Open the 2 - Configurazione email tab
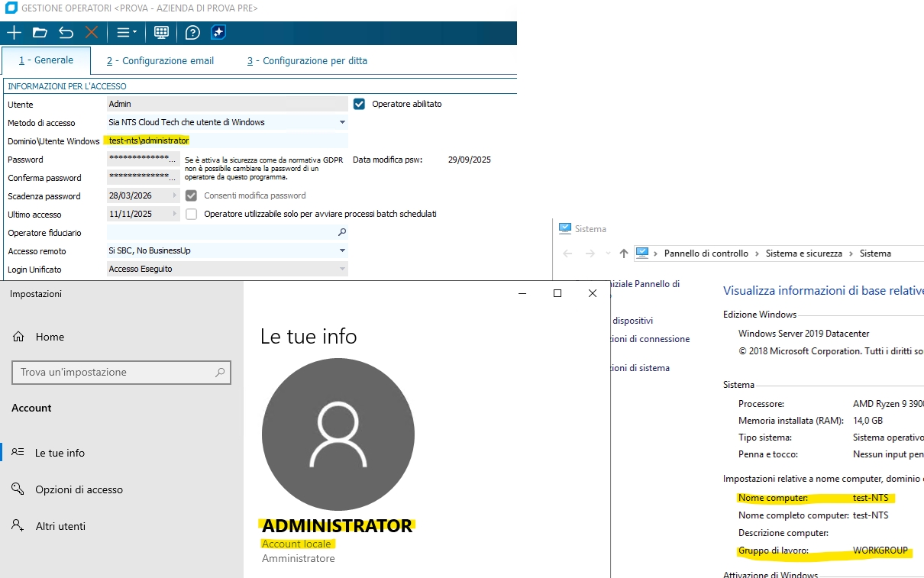This screenshot has height=578, width=924. pos(160,61)
